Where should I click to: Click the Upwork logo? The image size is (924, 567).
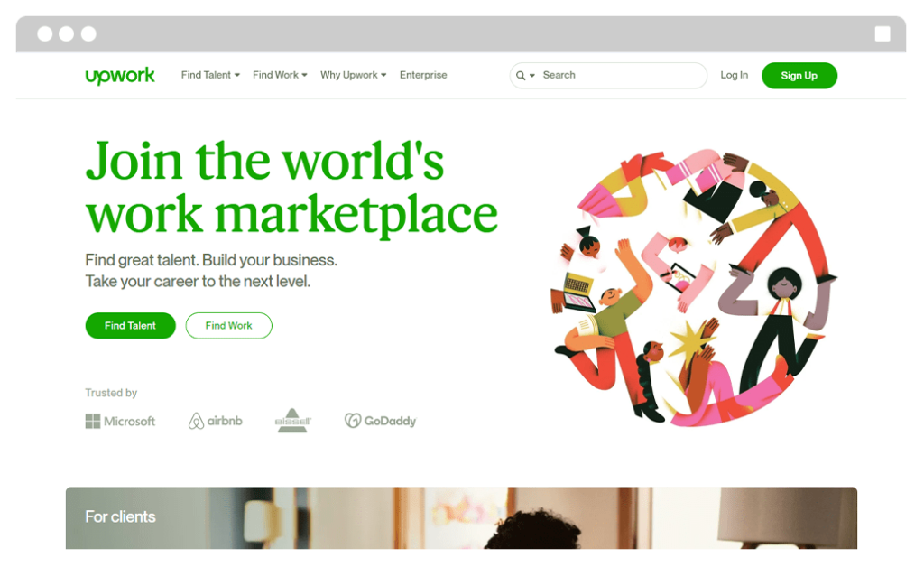coord(120,76)
